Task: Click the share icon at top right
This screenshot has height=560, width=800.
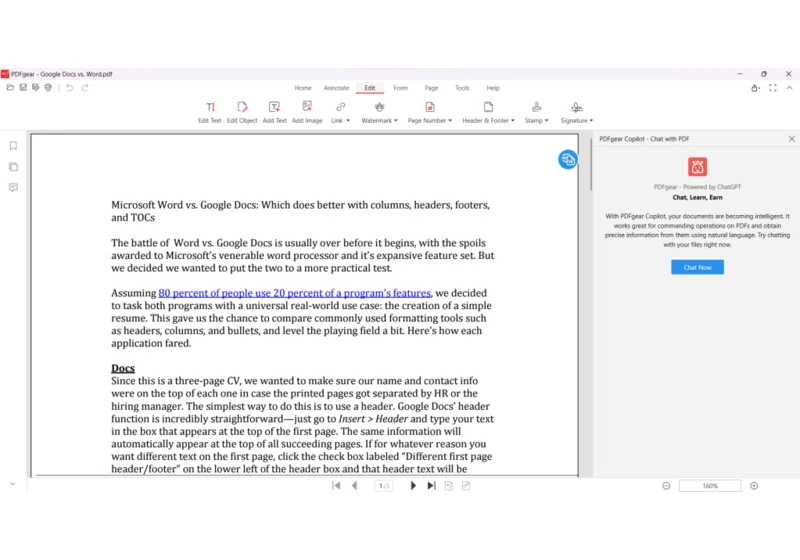Action: click(x=755, y=88)
